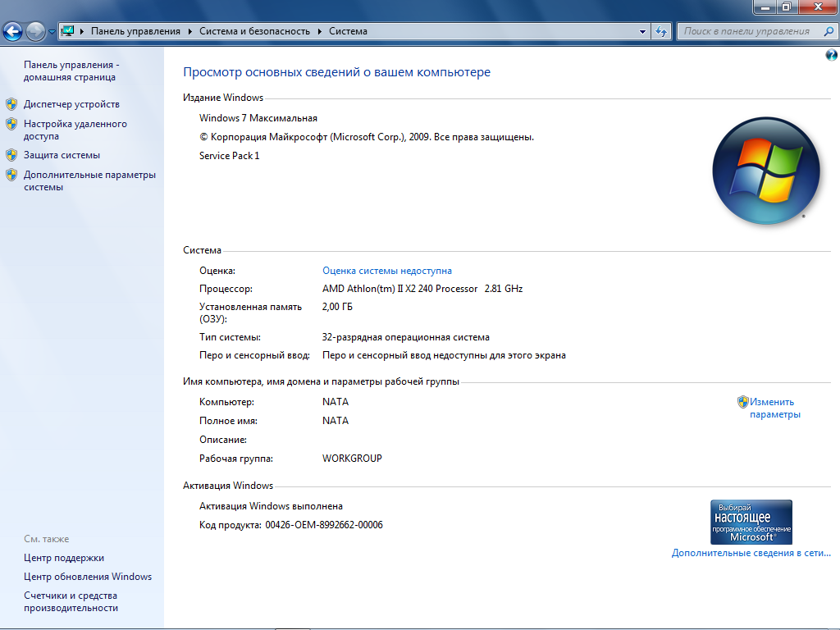The image size is (840, 630).
Task: Click shield icon beside Дополнительные параметры системы
Action: [11, 175]
